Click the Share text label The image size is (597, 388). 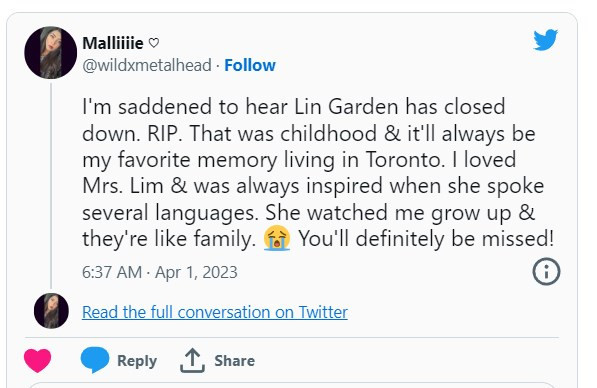pos(235,360)
